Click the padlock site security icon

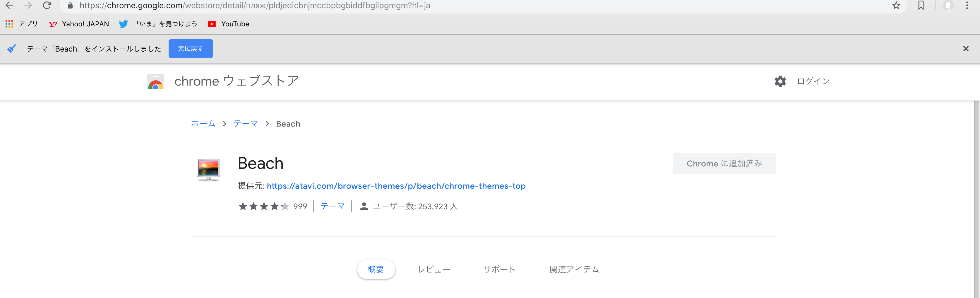[70, 6]
